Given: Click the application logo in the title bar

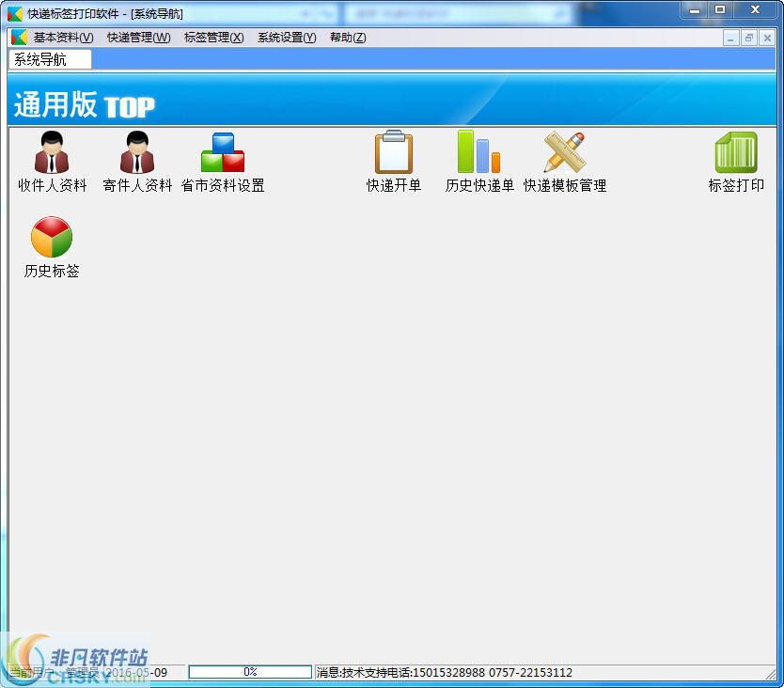Looking at the screenshot, I should click(x=13, y=11).
